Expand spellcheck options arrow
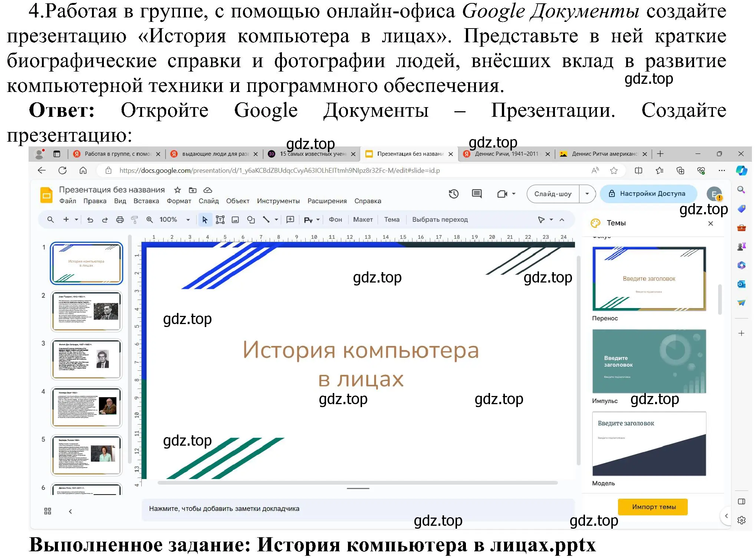This screenshot has width=756, height=558. [318, 220]
